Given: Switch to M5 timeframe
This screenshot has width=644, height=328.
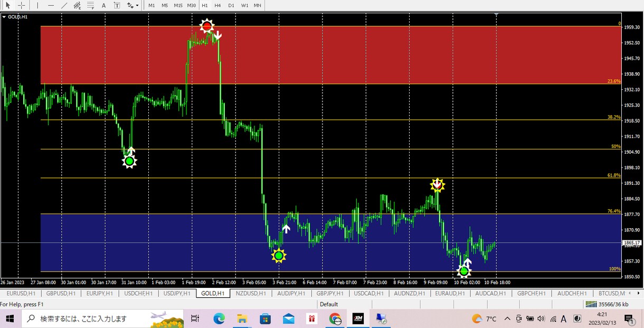Looking at the screenshot, I should (165, 5).
